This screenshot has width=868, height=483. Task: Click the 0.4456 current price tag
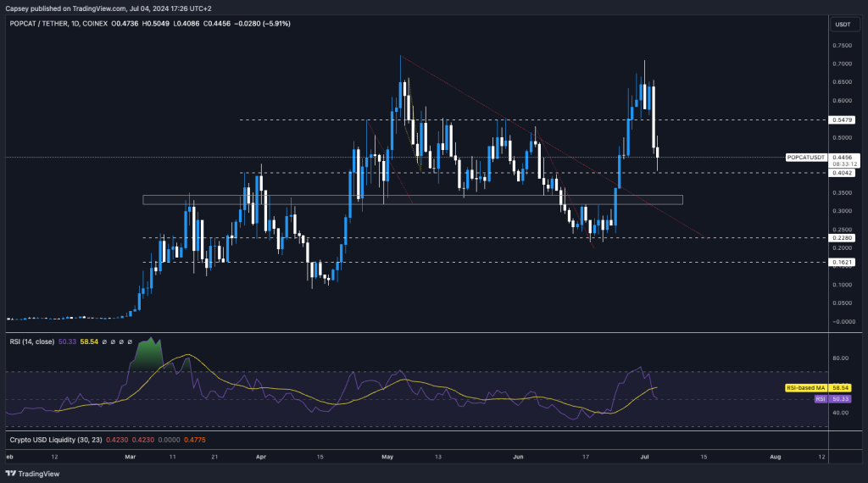pos(843,157)
